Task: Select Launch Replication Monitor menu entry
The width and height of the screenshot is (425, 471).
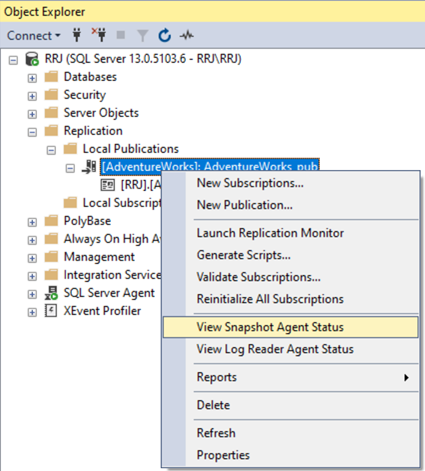Action: (290, 233)
